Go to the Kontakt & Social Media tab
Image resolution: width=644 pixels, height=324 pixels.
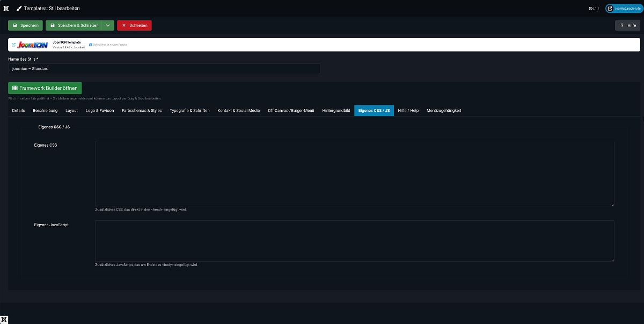(238, 111)
